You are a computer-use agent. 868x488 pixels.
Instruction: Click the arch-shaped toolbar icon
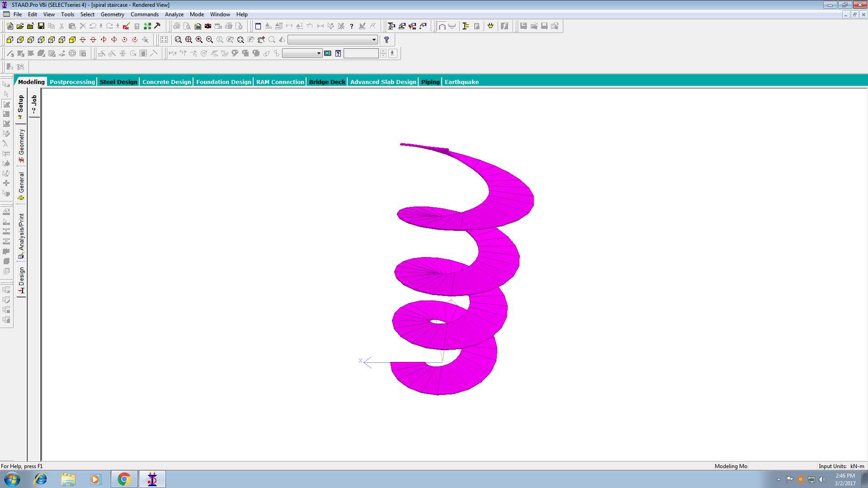point(442,26)
